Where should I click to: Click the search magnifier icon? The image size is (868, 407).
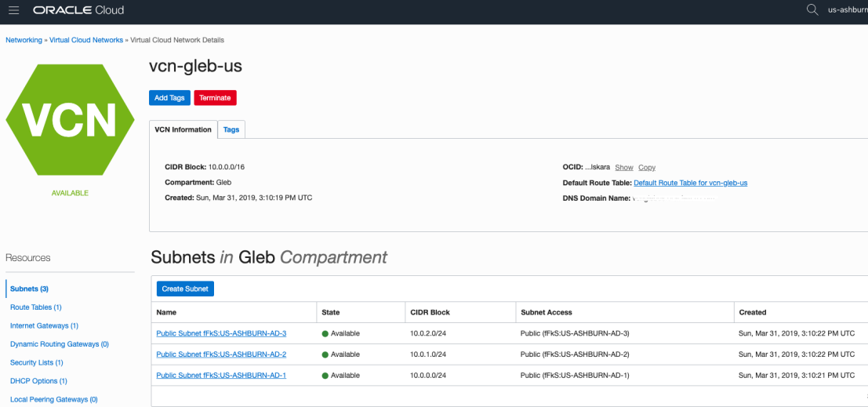pyautogui.click(x=812, y=10)
